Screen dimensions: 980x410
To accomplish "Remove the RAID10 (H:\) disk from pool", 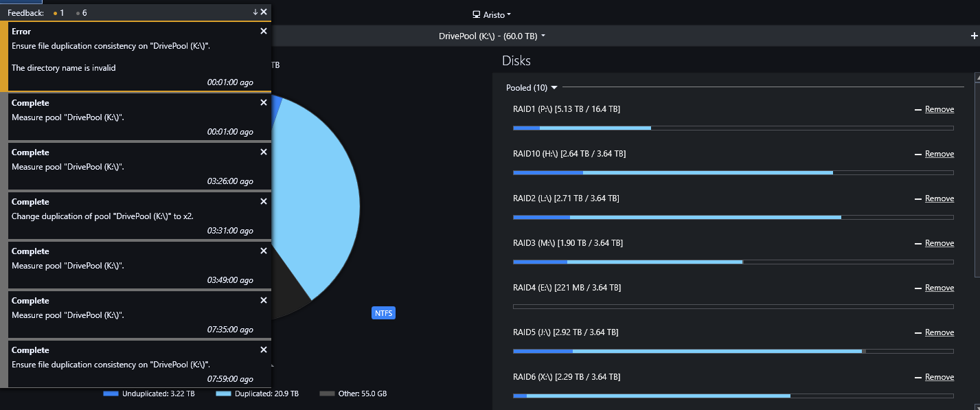I will point(939,154).
